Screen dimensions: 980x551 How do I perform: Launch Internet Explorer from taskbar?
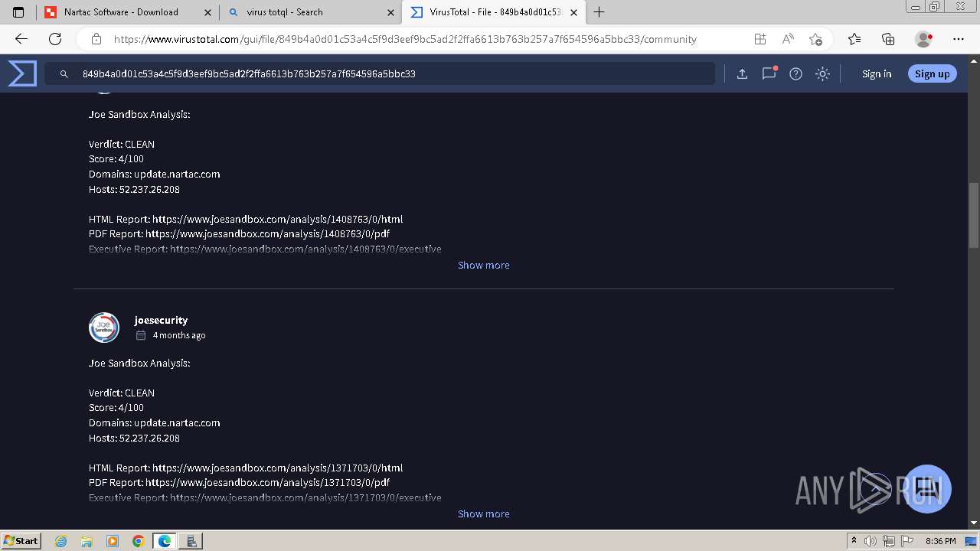[61, 541]
